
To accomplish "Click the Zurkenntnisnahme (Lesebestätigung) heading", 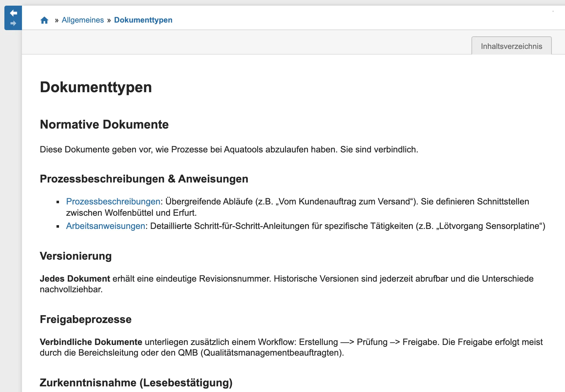I will (x=136, y=383).
